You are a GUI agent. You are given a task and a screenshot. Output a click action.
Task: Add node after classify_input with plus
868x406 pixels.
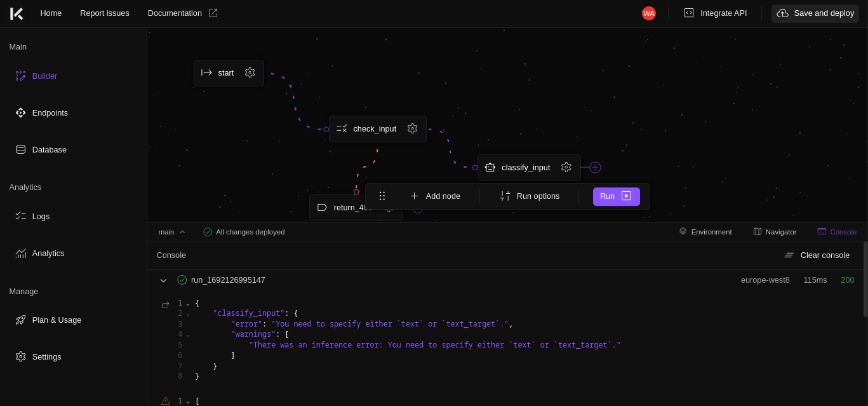[x=595, y=168]
